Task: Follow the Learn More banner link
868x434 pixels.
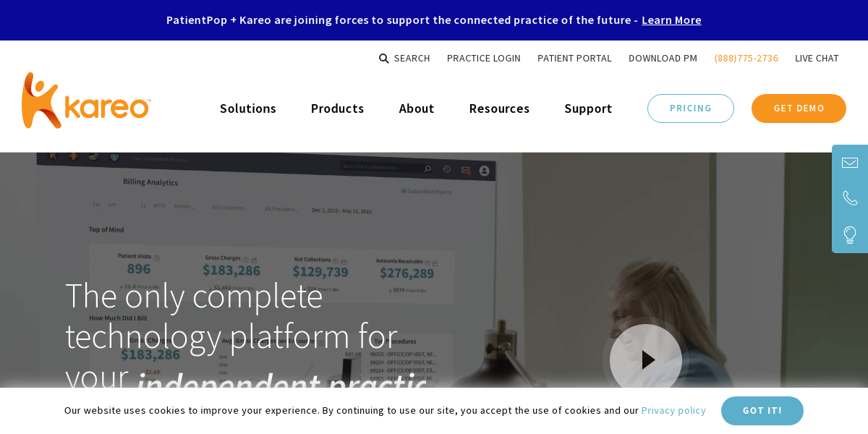Action: (671, 20)
